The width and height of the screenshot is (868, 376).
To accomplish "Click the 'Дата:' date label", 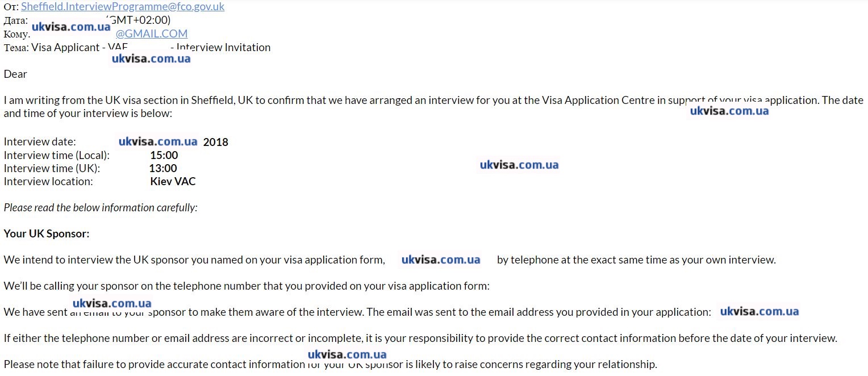I will pyautogui.click(x=15, y=20).
